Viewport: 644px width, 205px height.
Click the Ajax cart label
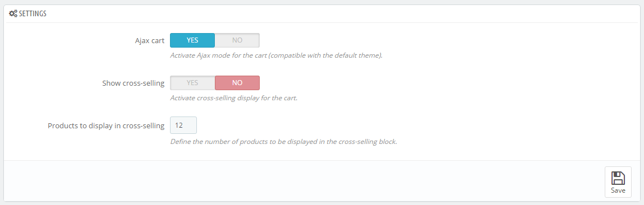pyautogui.click(x=149, y=40)
